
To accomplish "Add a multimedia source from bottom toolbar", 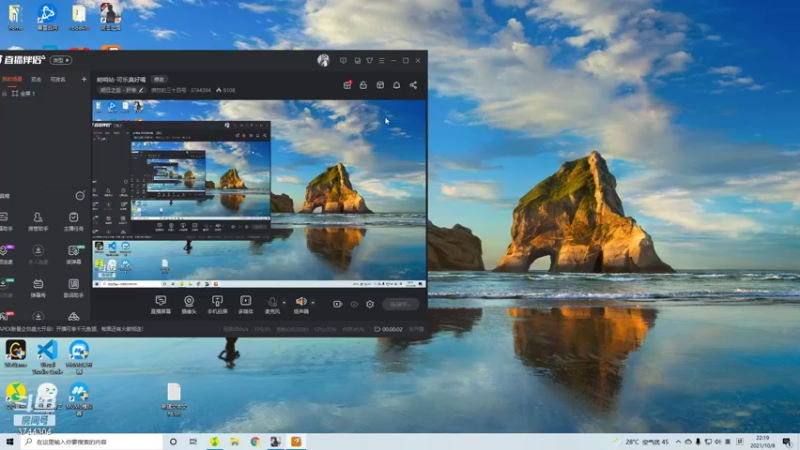I will [245, 305].
